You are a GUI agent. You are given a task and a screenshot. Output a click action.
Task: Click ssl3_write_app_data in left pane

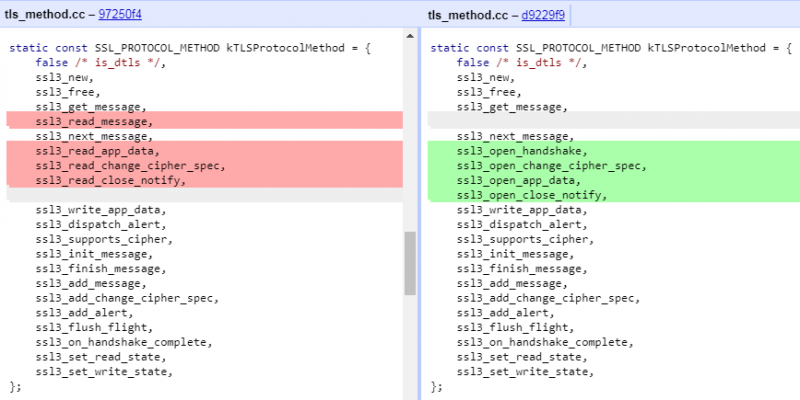(x=100, y=210)
